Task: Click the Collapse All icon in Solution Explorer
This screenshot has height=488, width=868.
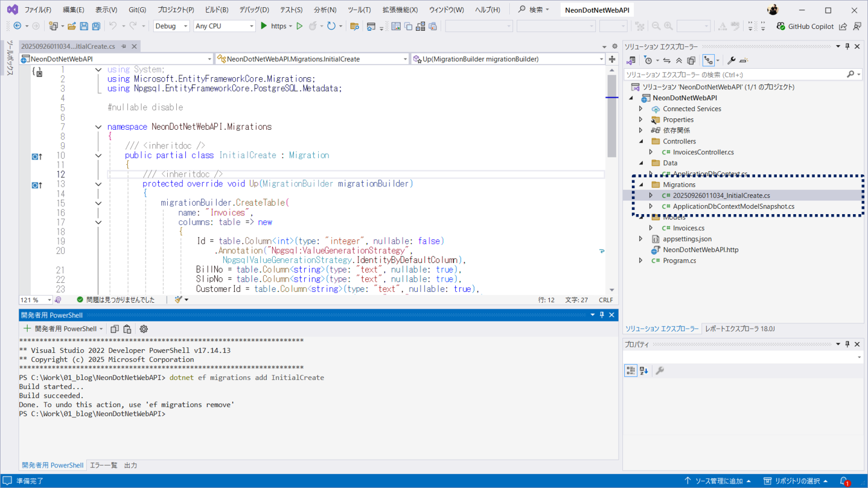Action: click(x=679, y=60)
